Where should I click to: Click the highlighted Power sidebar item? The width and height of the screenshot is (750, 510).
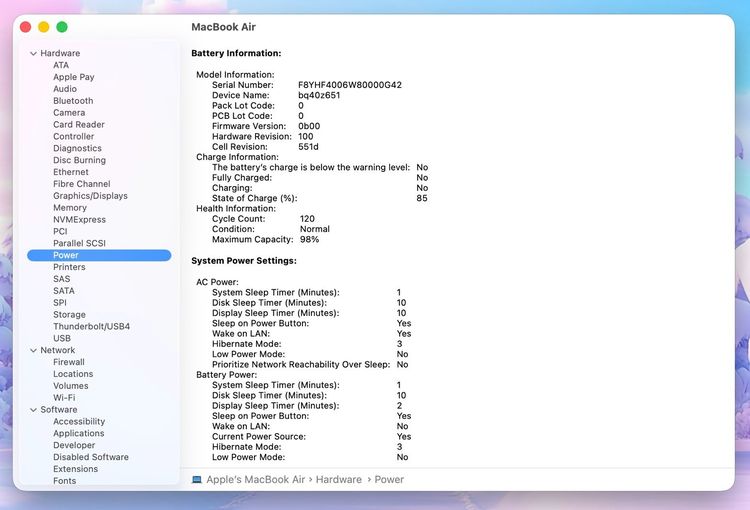[99, 255]
